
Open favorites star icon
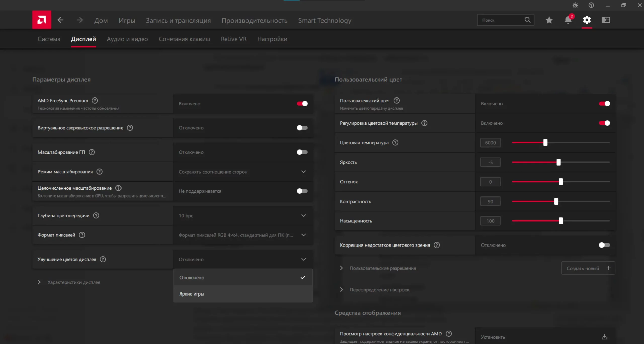pyautogui.click(x=549, y=20)
